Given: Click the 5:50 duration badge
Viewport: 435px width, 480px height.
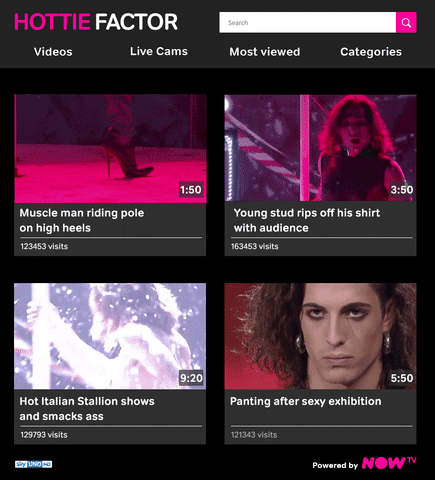Looking at the screenshot, I should coord(402,378).
